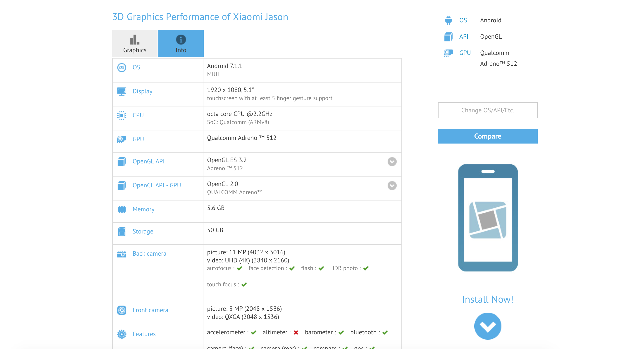644x349 pixels.
Task: Click the info circle icon on Info tab
Action: pos(181,40)
